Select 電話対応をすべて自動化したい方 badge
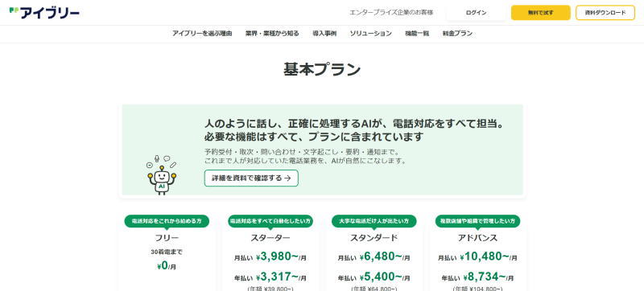 [x=270, y=221]
